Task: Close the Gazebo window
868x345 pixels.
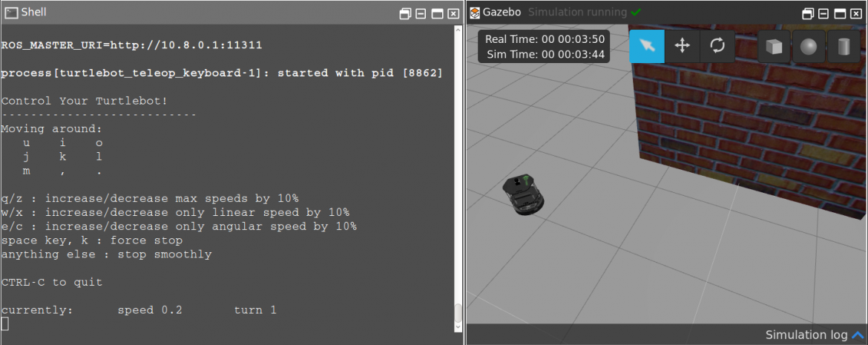Action: coord(856,14)
